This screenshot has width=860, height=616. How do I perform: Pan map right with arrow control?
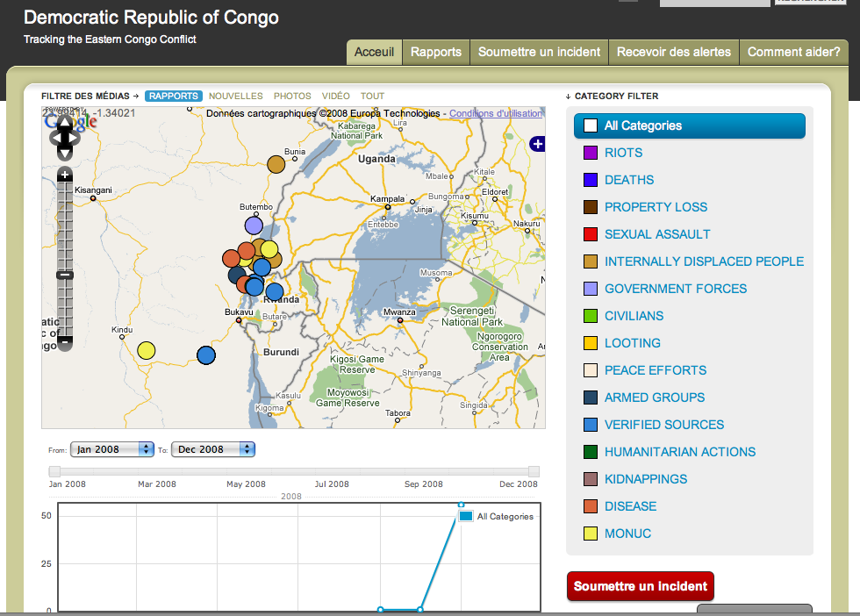point(75,139)
